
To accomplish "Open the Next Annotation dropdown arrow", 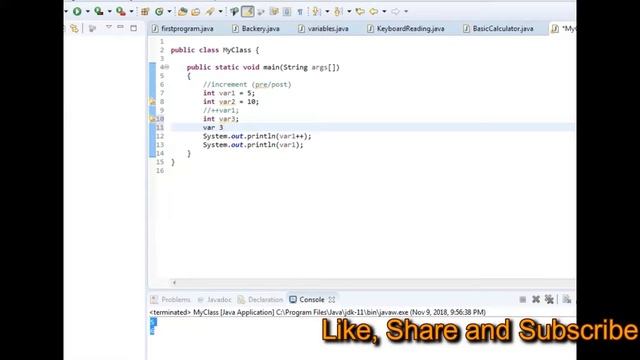I will tap(327, 11).
